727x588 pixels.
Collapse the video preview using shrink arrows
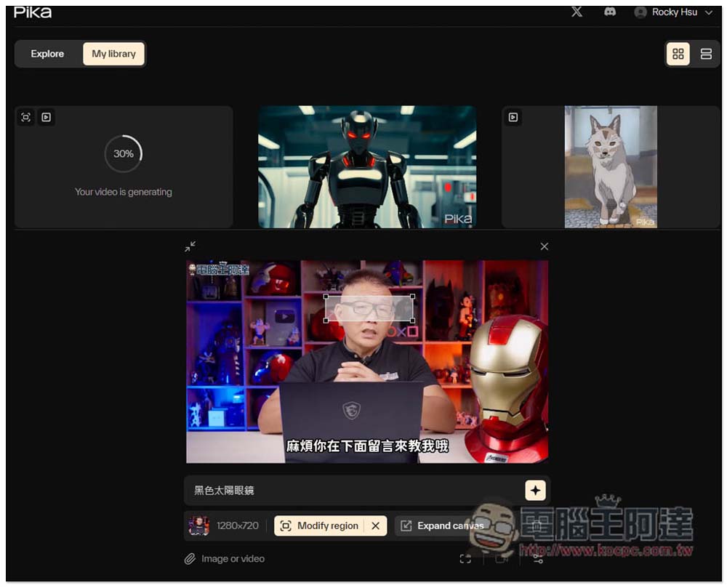click(x=190, y=246)
